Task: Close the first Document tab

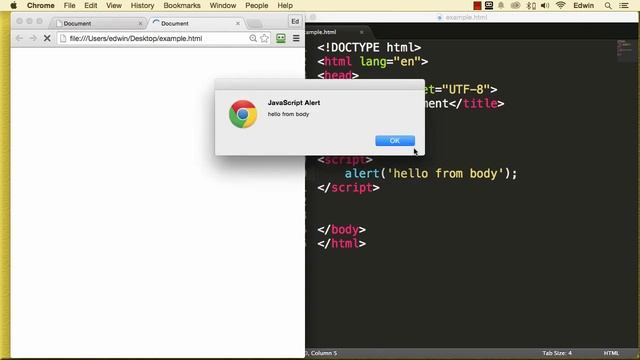Action: [x=140, y=24]
